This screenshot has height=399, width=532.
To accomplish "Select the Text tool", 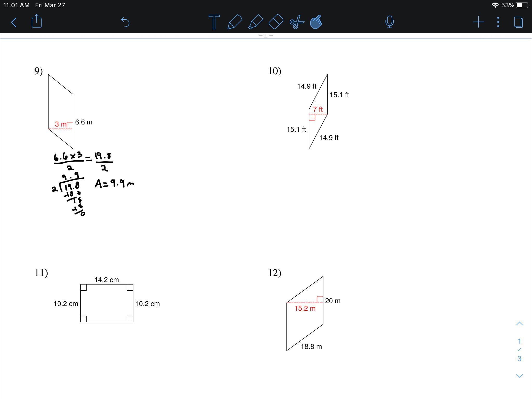I will 214,22.
